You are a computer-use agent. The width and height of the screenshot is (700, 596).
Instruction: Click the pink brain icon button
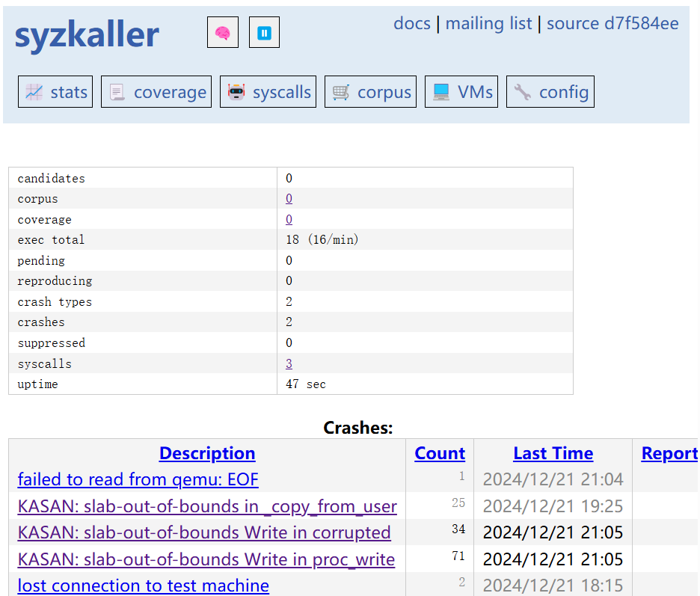(x=223, y=32)
